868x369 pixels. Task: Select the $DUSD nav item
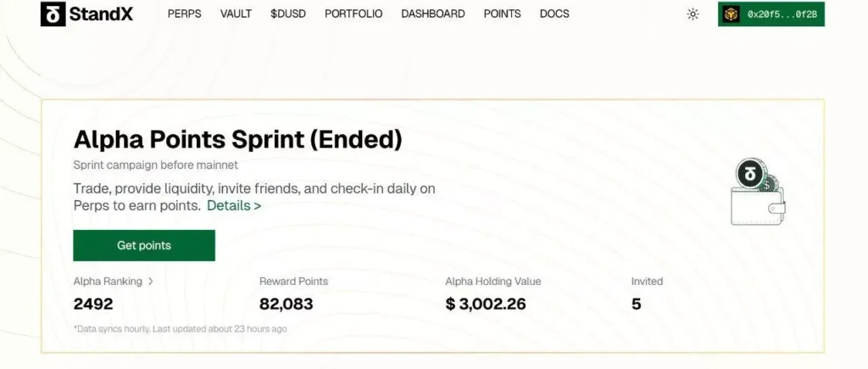tap(288, 14)
